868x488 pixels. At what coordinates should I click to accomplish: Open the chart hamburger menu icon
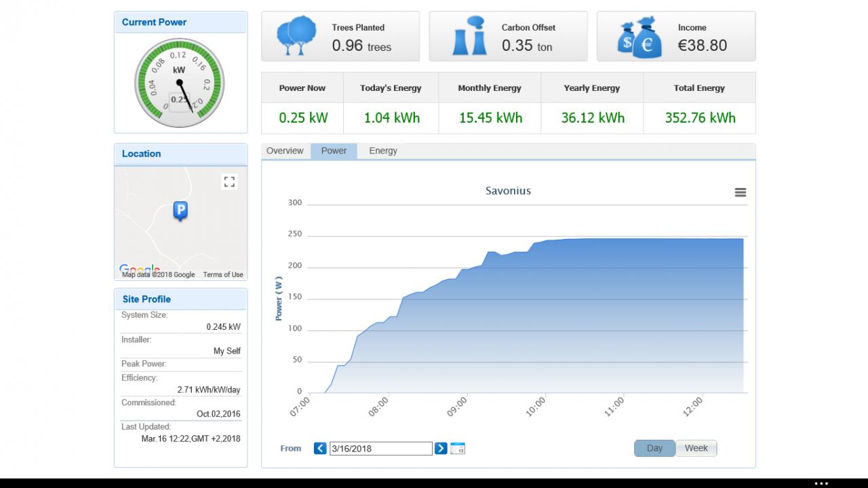click(741, 193)
